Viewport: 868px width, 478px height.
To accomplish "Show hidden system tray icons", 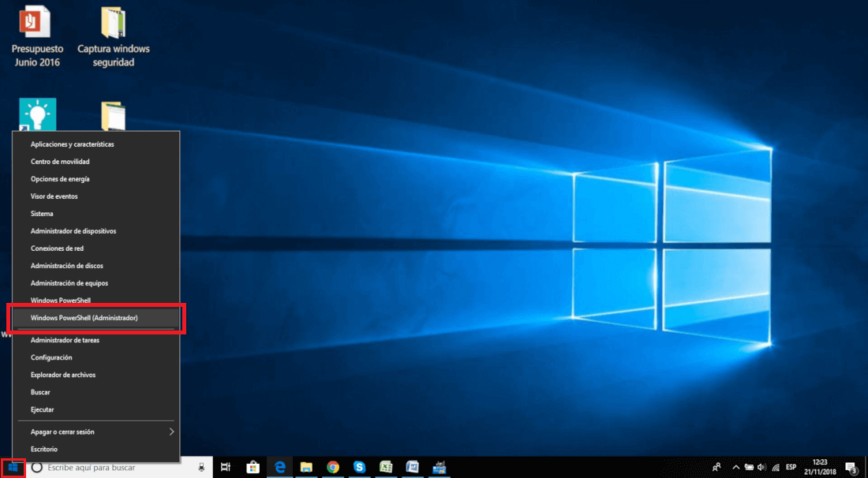I will [735, 468].
